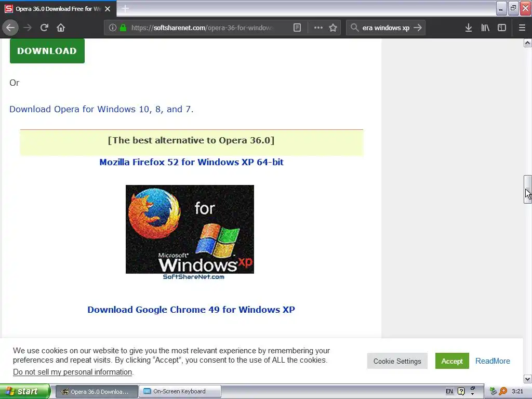Open page actions three-dot menu
This screenshot has width=532, height=399.
tap(318, 28)
